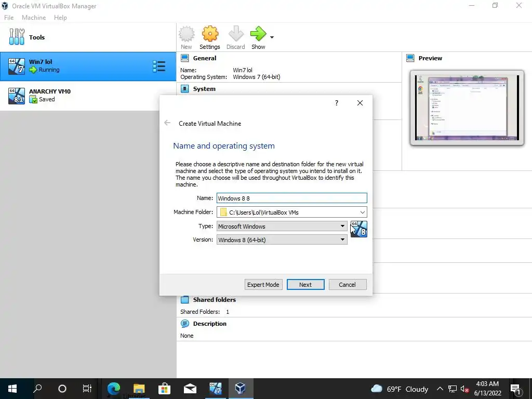Click the VM preview thumbnail
This screenshot has height=399, width=532.
tap(467, 108)
